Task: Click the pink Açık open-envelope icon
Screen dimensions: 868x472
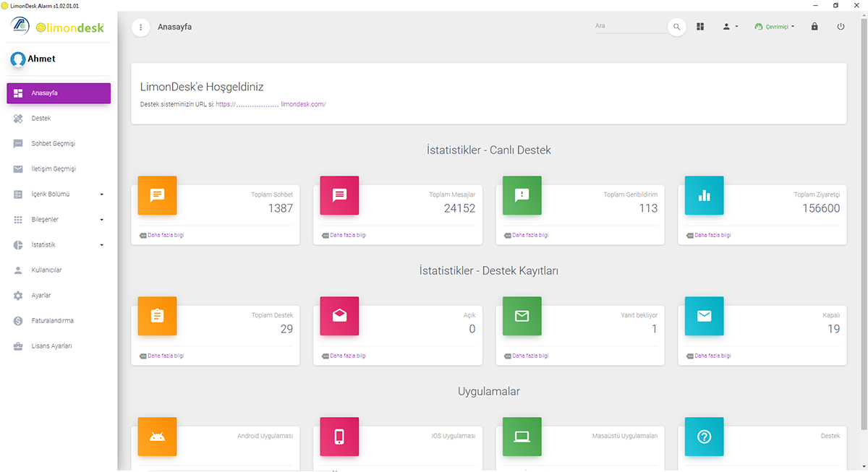Action: click(339, 316)
